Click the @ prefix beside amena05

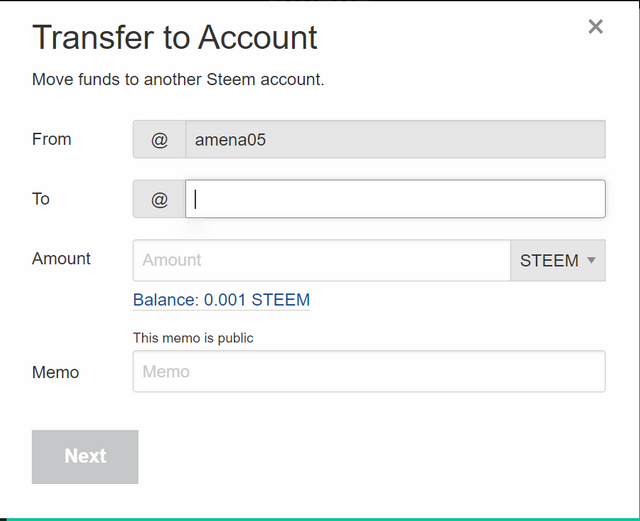[159, 140]
